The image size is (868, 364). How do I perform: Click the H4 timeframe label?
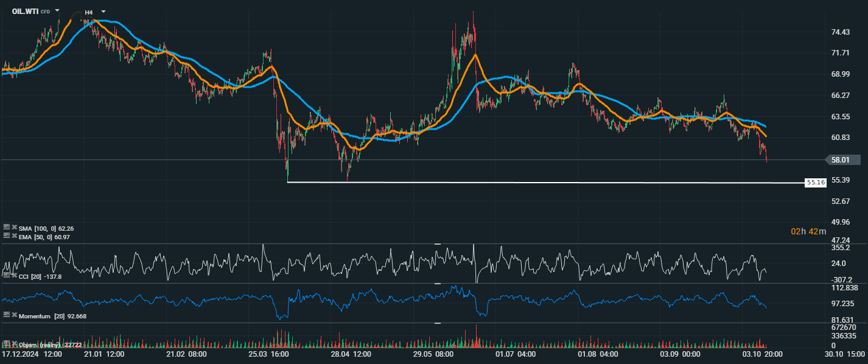(89, 12)
